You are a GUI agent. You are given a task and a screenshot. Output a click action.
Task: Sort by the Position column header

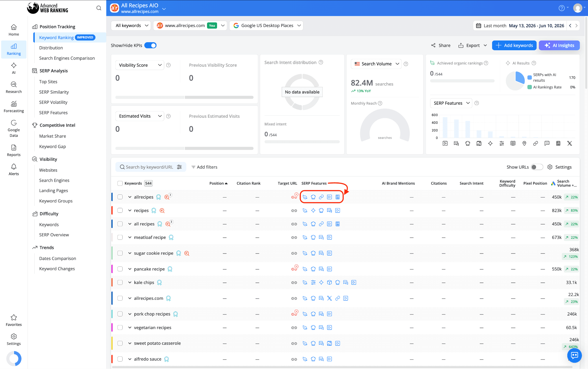[218, 183]
